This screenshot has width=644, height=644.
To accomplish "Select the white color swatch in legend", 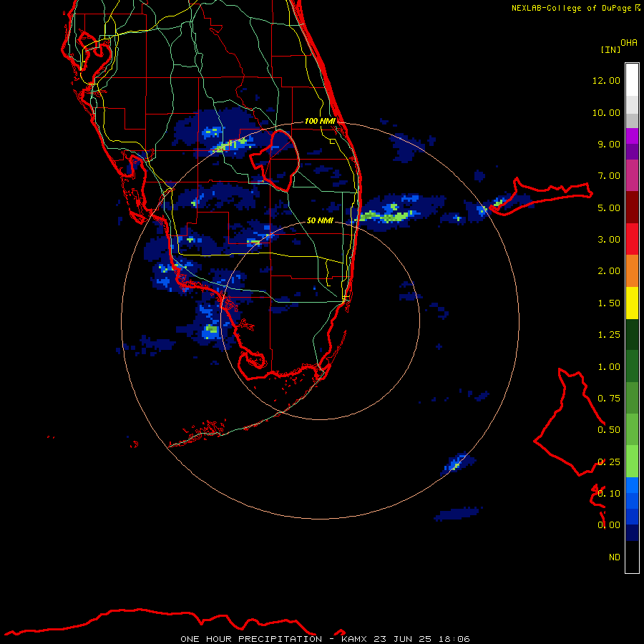I will point(632,79).
